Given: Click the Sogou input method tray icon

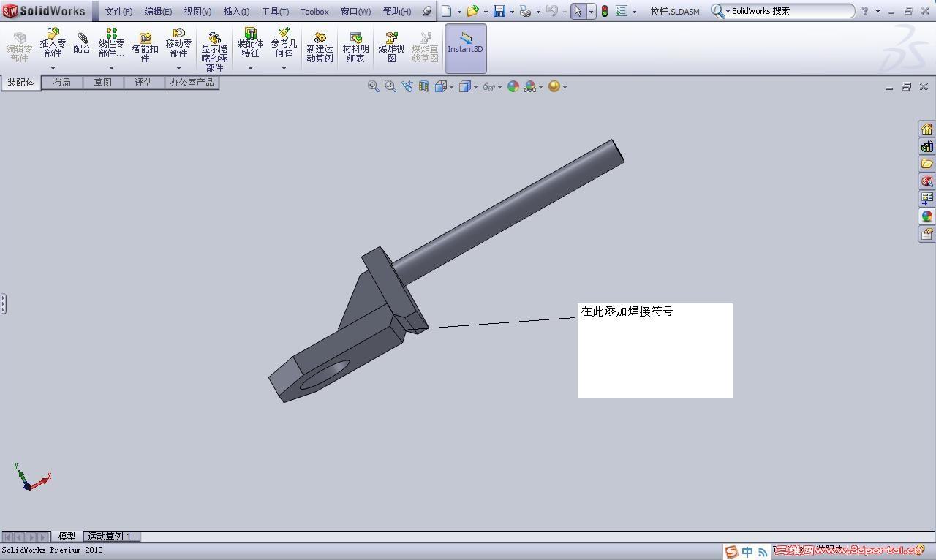Looking at the screenshot, I should click(x=731, y=552).
